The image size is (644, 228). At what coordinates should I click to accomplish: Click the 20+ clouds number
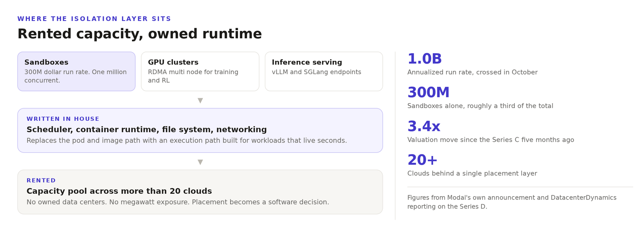[x=422, y=160]
